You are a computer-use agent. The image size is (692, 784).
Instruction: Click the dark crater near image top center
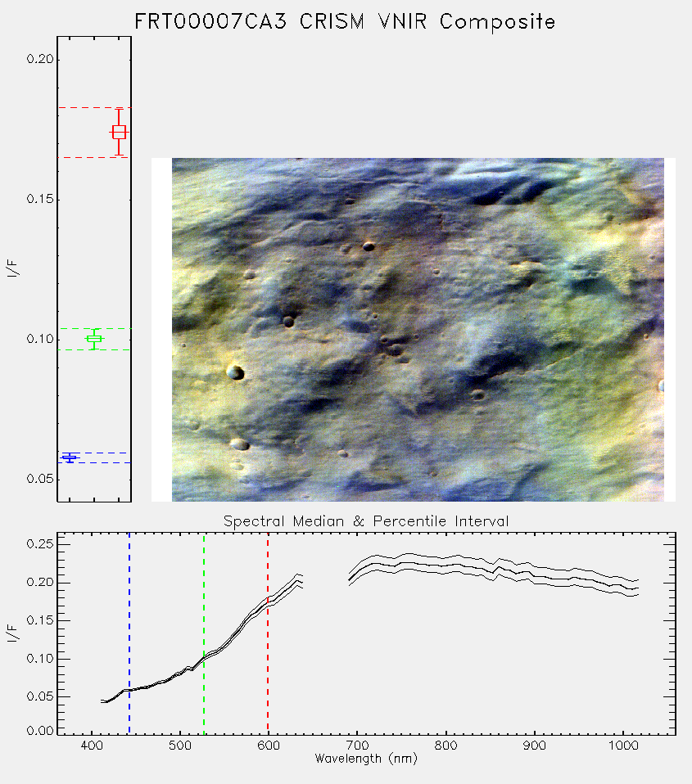[369, 246]
